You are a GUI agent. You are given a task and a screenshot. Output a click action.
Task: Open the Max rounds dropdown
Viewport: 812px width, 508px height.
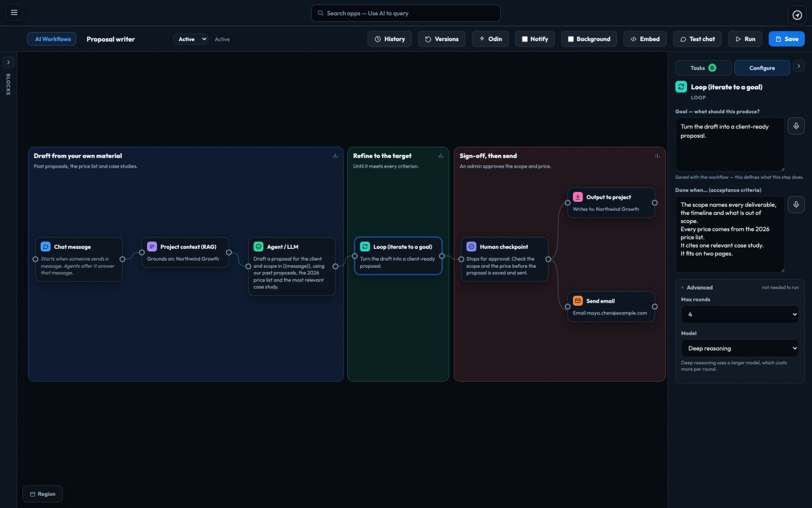(x=739, y=314)
